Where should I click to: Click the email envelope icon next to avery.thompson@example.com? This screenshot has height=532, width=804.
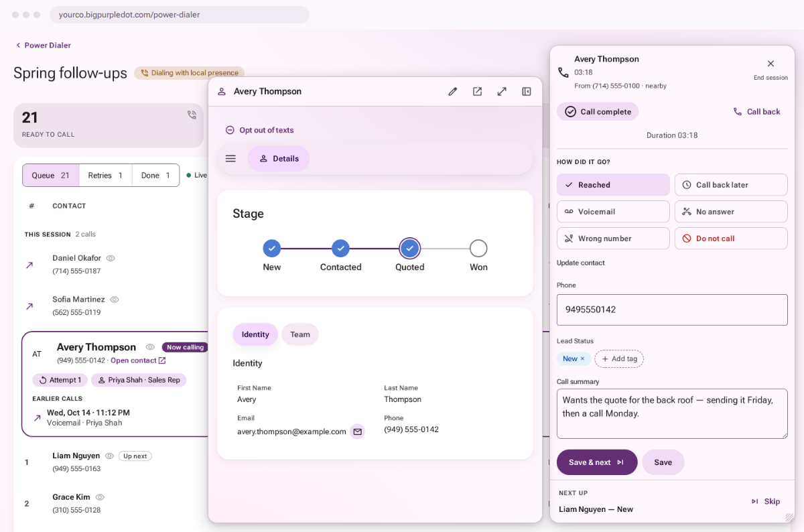pyautogui.click(x=358, y=431)
